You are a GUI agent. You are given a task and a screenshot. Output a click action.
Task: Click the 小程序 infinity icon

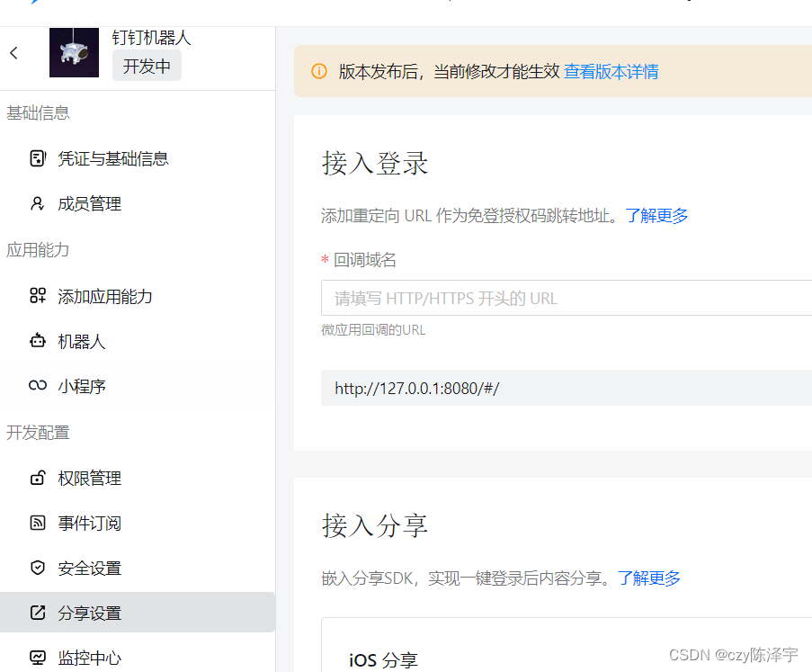37,386
